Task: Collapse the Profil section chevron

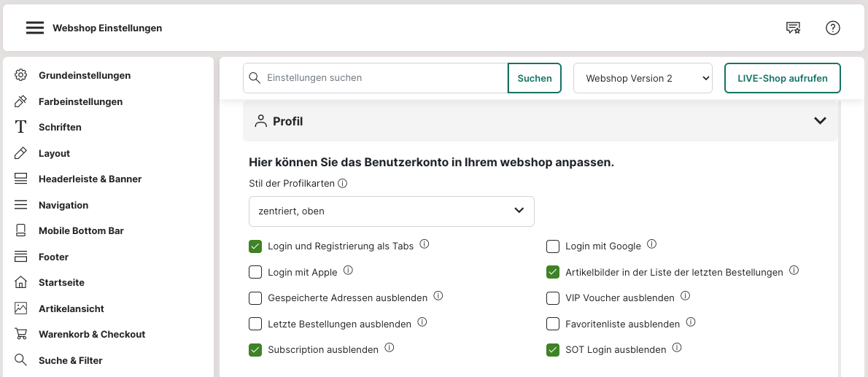Action: [820, 121]
